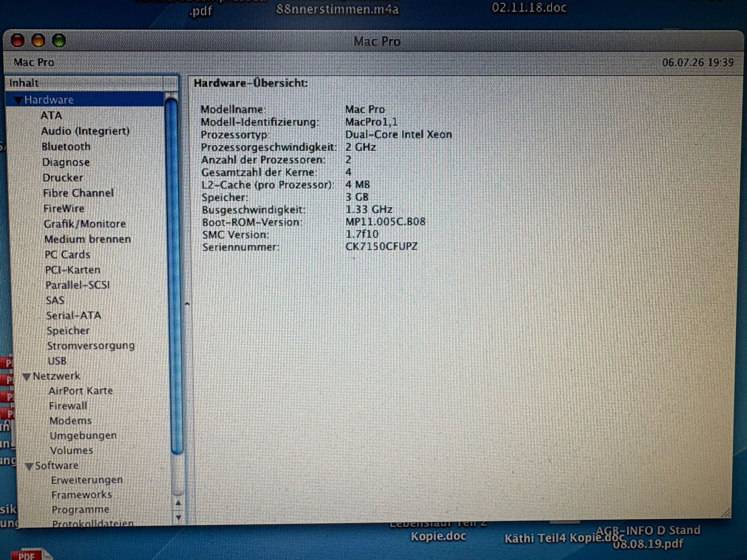Select Serial-ATA entry
This screenshot has height=560, width=747.
tap(74, 315)
